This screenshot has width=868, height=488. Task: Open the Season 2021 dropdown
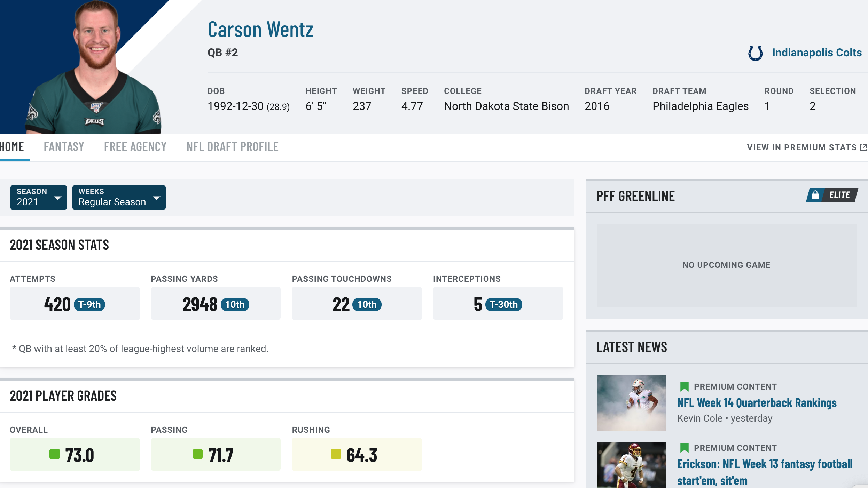click(x=38, y=198)
